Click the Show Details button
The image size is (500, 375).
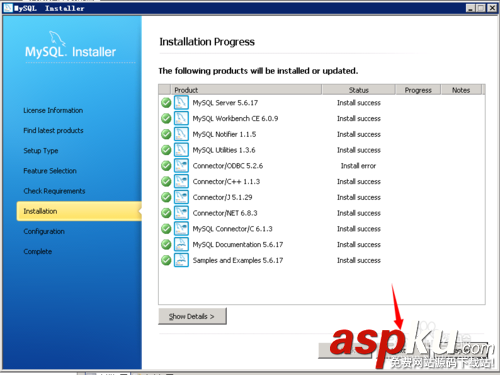(x=192, y=316)
